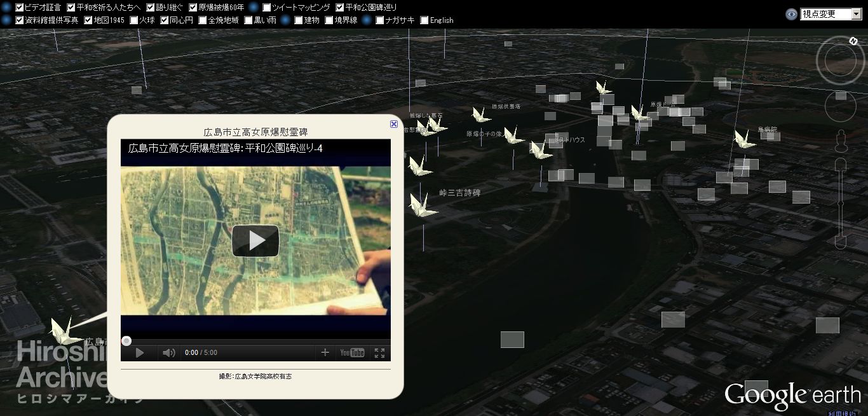Screen dimensions: 868x416
Task: Click the video title 広島市立高女原爆慰霊碑:平和公園碑巡り-4
Action: [x=226, y=148]
